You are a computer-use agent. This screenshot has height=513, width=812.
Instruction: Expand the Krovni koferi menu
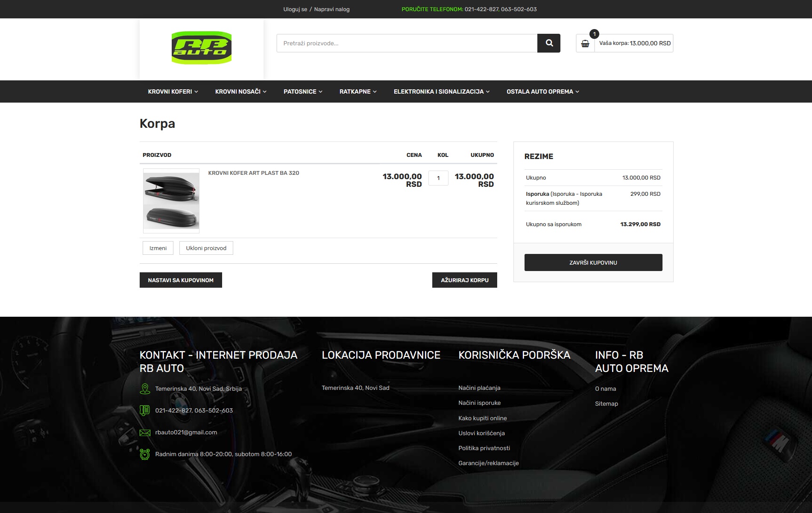coord(173,91)
